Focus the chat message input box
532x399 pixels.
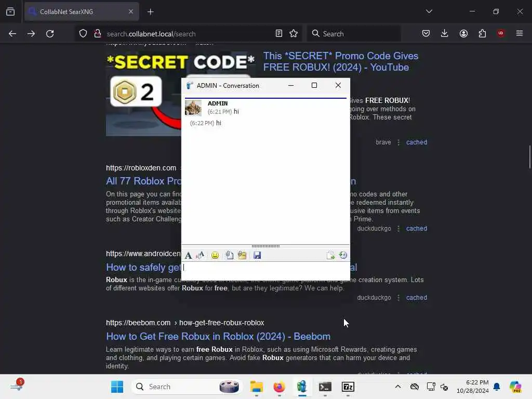pos(265,271)
